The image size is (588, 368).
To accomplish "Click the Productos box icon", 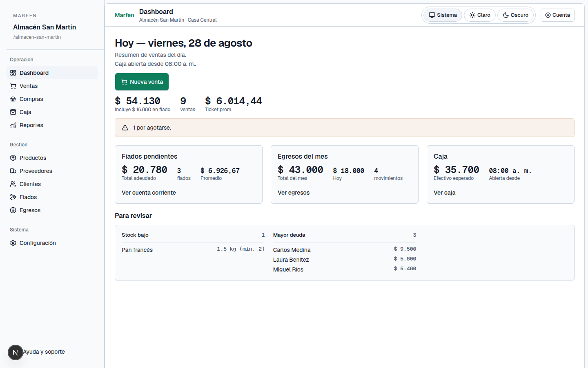I will click(13, 158).
